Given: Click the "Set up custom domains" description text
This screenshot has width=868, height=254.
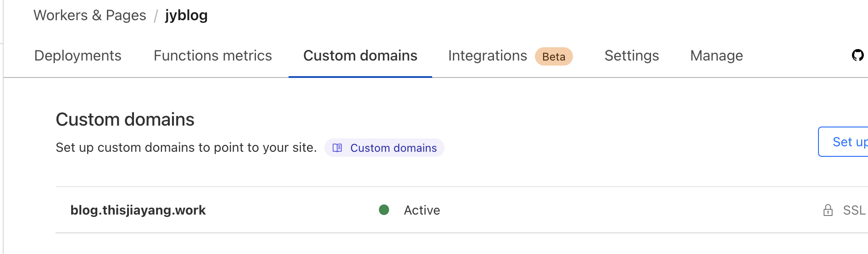Looking at the screenshot, I should pyautogui.click(x=186, y=147).
